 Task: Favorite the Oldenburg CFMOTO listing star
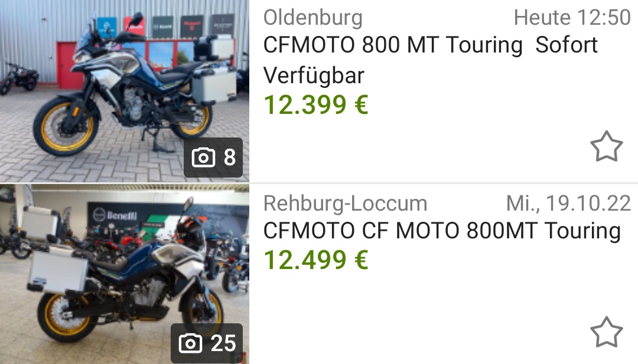click(606, 146)
